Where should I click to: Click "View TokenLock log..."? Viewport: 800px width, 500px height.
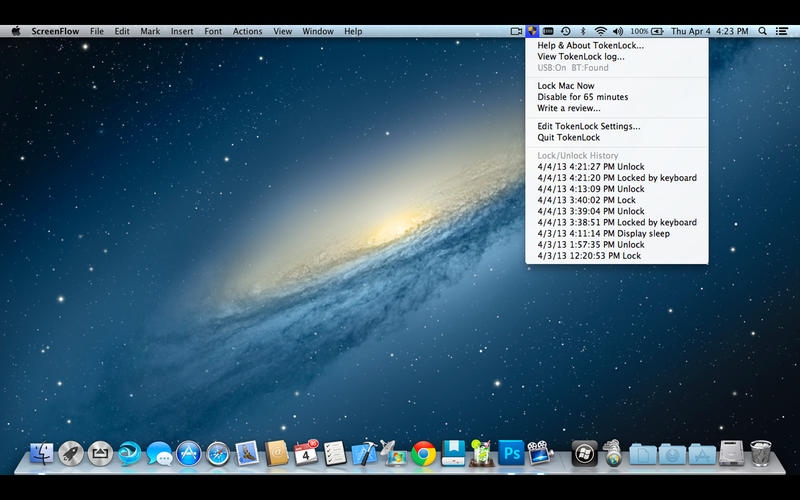pyautogui.click(x=580, y=57)
